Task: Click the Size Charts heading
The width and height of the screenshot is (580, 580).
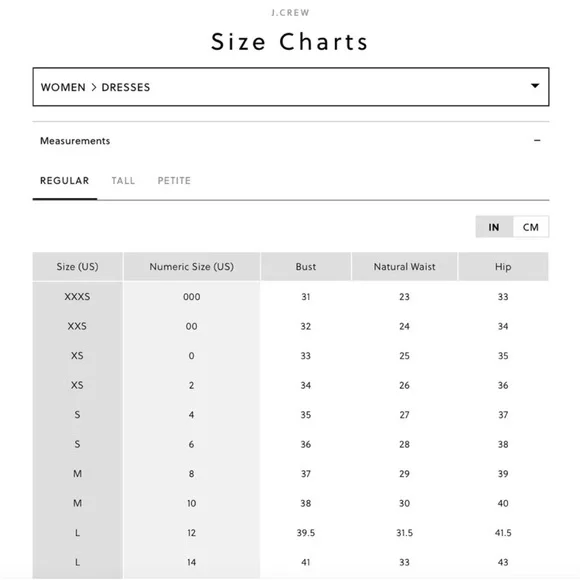Action: [x=290, y=41]
